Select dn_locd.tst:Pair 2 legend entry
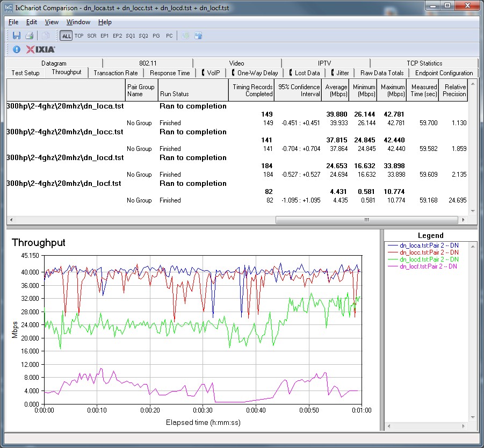The image size is (484, 448). point(423,259)
